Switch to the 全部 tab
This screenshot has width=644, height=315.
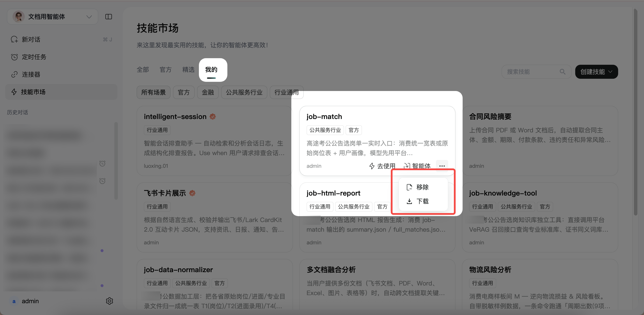pos(143,70)
